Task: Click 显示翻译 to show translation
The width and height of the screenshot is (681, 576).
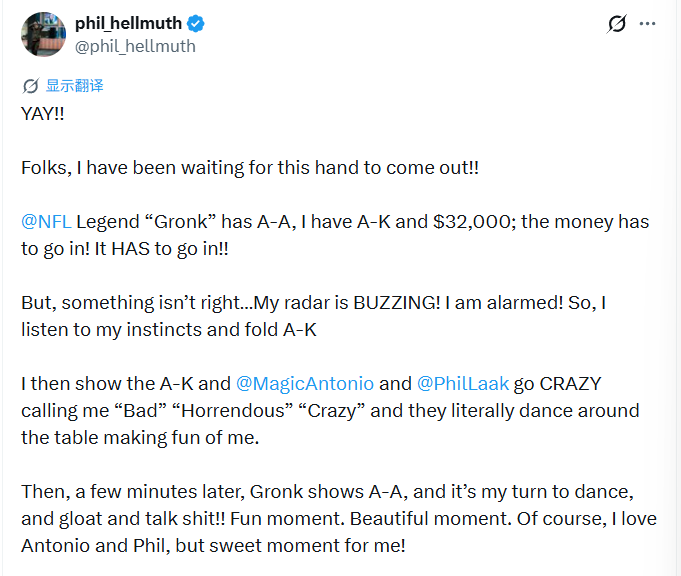Action: [x=74, y=86]
